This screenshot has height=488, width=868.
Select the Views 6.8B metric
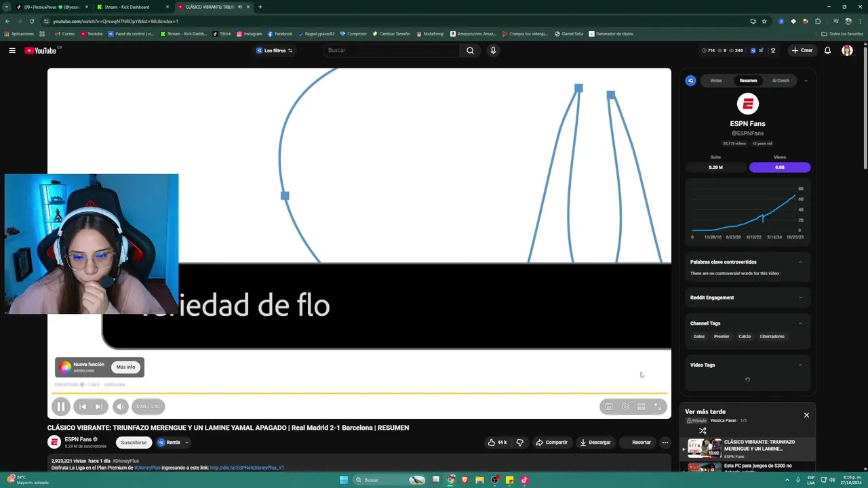point(780,167)
